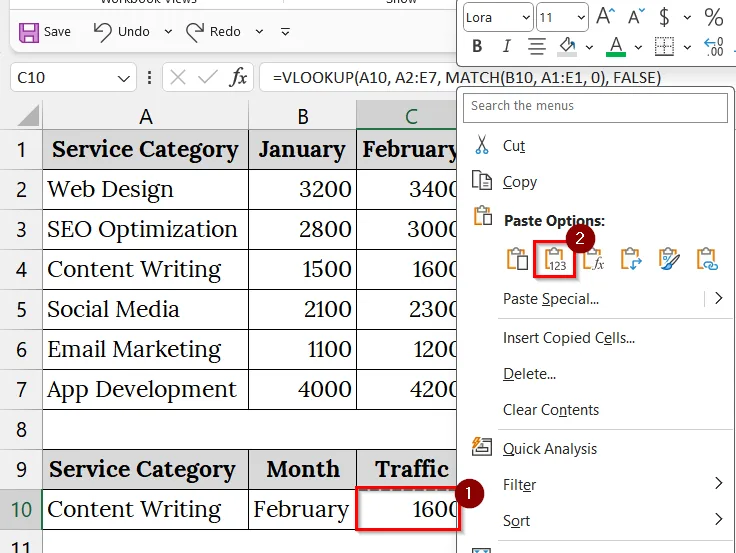Click the February cell in row 10

pyautogui.click(x=302, y=510)
